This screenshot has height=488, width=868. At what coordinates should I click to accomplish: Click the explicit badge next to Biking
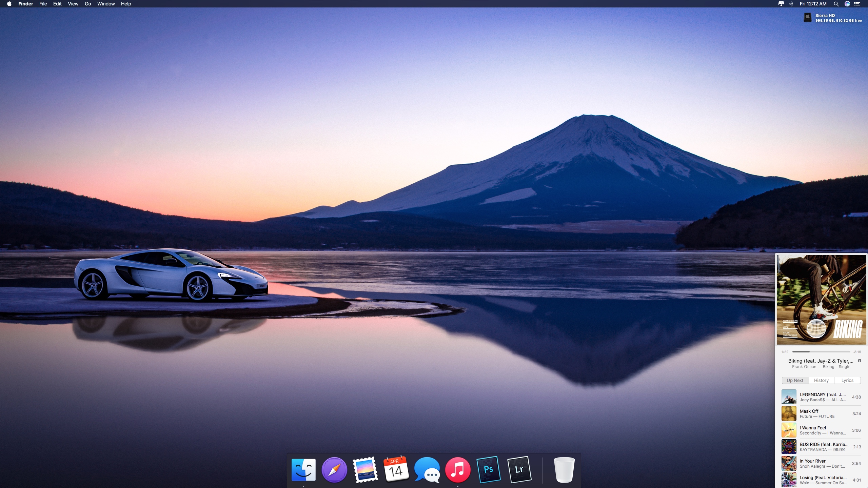[860, 361]
